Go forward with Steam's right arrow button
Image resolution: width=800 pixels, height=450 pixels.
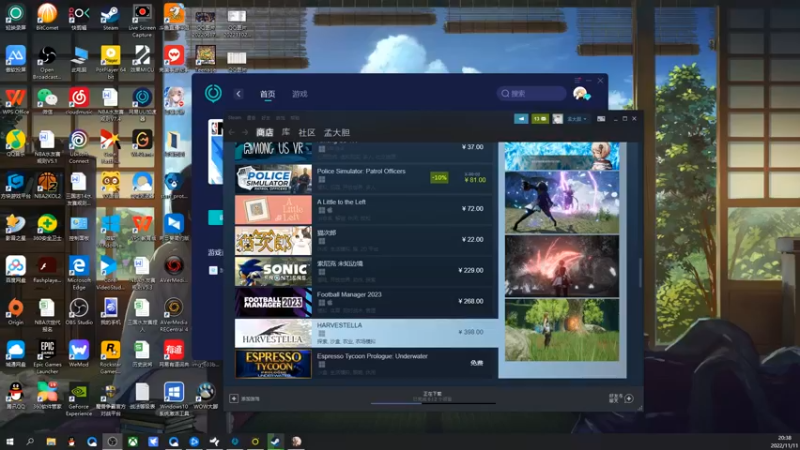tap(245, 133)
